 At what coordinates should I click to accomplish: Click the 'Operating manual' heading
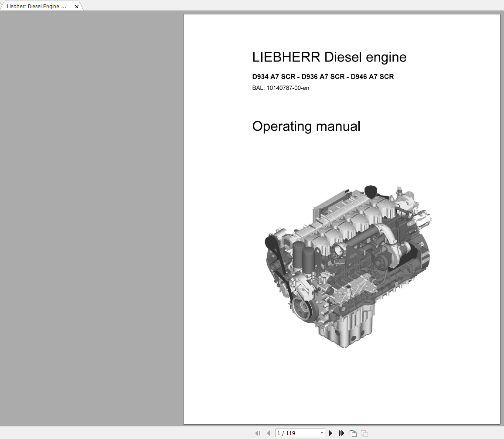click(x=306, y=126)
